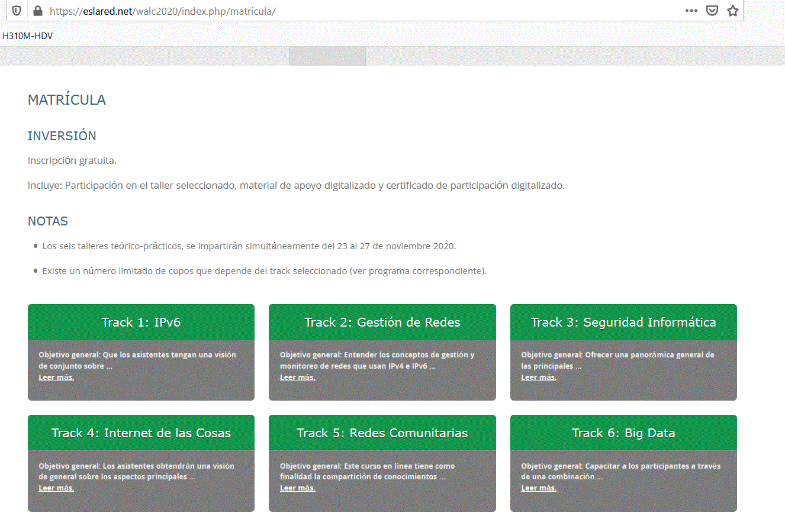Click the note about número limitado de cupos
Viewport: 785px width, 532px height.
point(265,271)
